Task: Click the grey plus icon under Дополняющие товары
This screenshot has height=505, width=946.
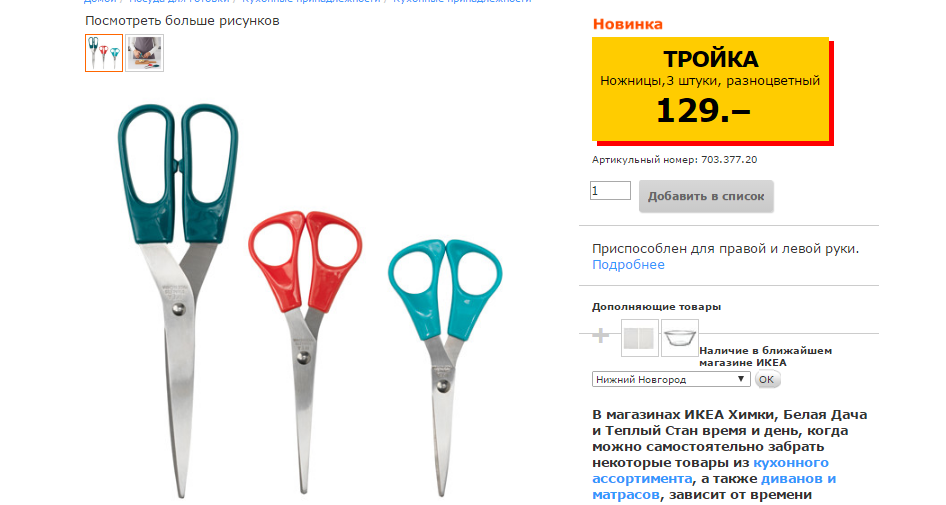Action: tap(600, 335)
